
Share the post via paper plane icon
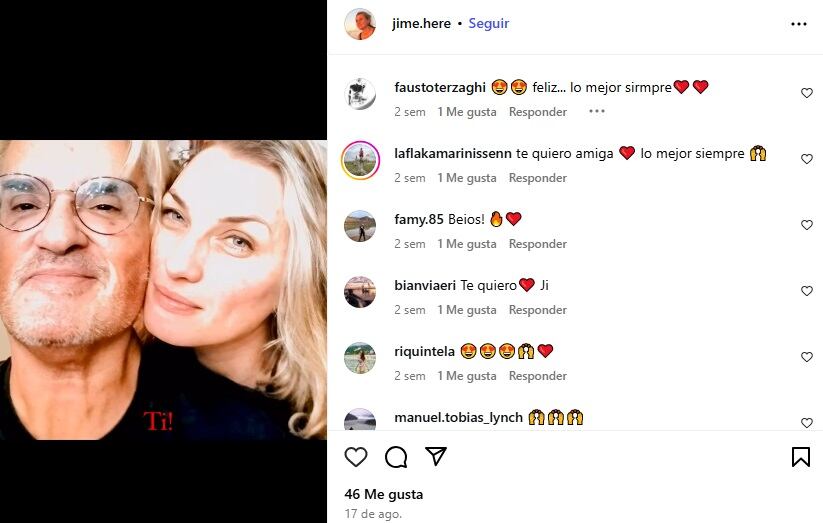tap(436, 457)
